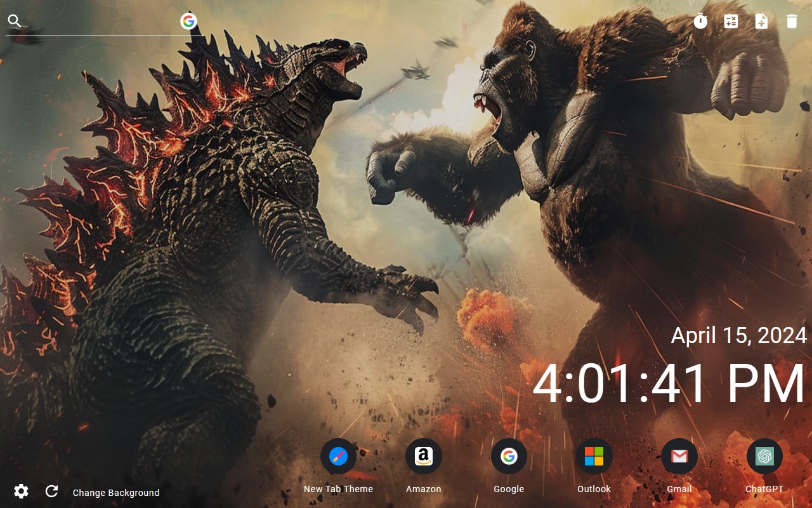Image resolution: width=812 pixels, height=508 pixels.
Task: Click the Outlook label
Action: point(594,489)
